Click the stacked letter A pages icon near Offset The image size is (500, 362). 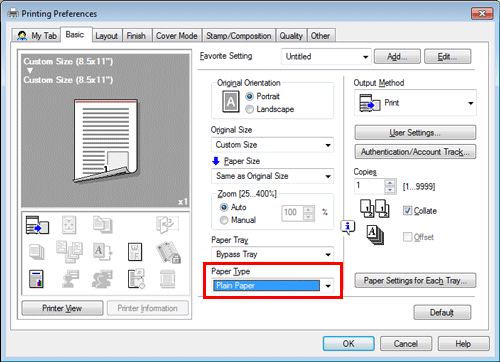point(375,235)
